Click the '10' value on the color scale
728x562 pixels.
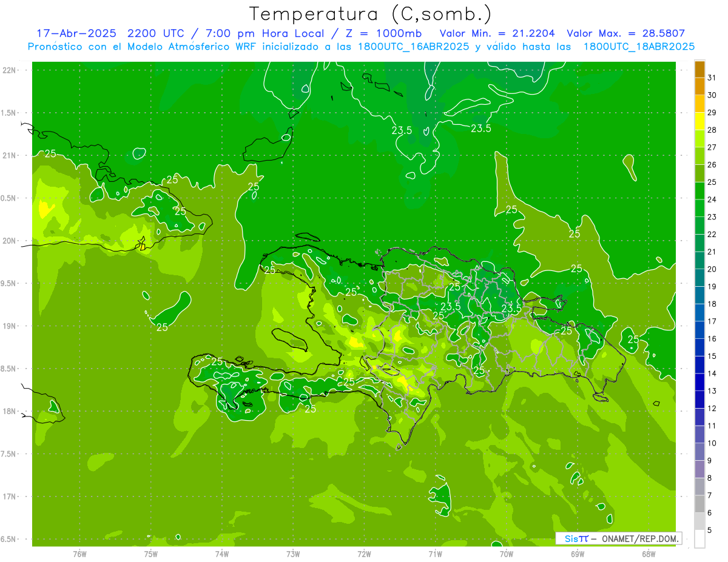click(712, 443)
